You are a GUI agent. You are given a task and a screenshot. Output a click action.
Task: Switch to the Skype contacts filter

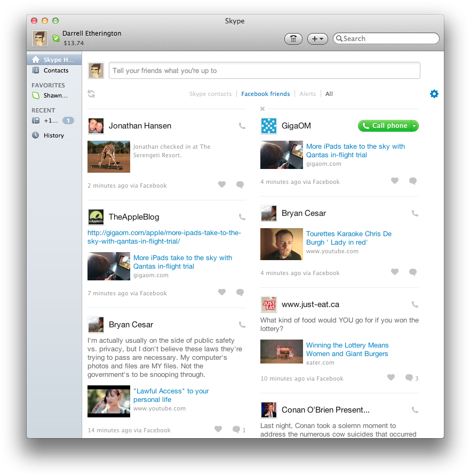[x=210, y=94]
